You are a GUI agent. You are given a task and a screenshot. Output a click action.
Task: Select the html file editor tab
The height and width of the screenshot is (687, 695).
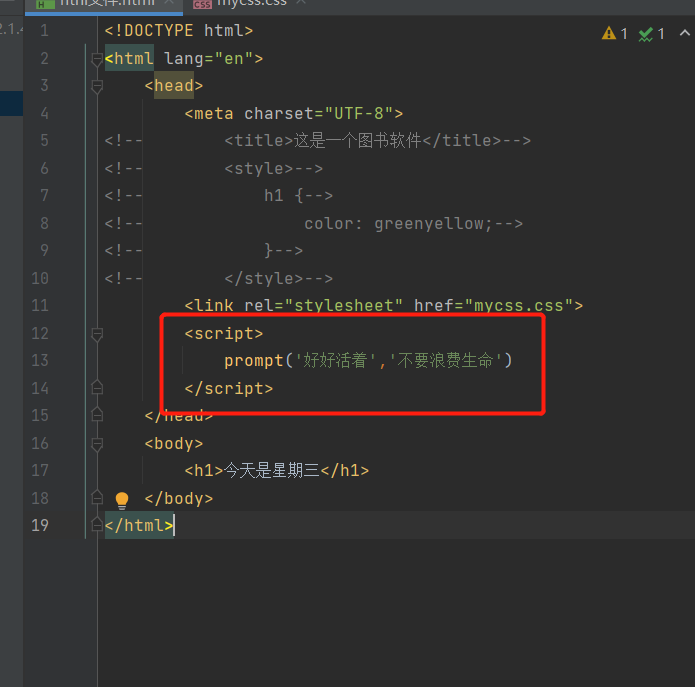point(104,4)
